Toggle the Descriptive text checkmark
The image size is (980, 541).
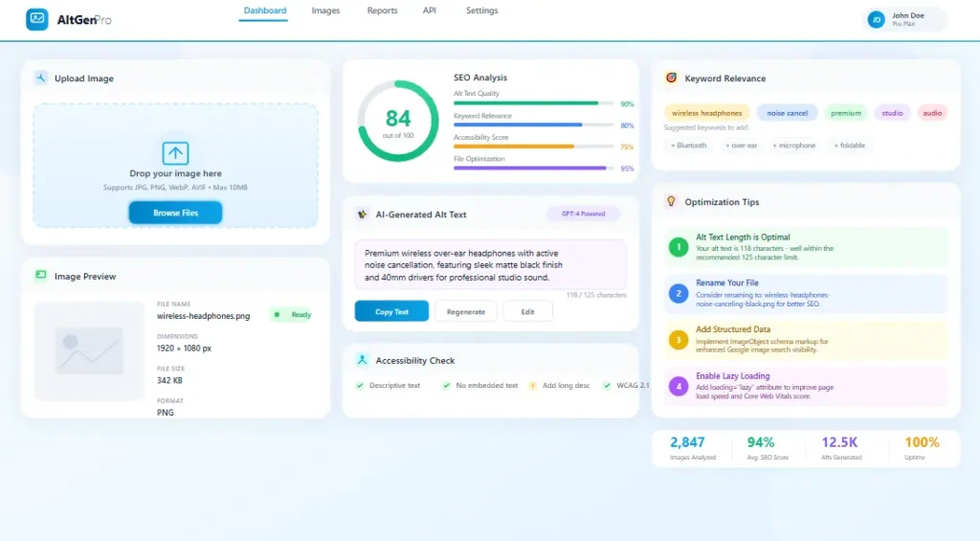tap(360, 385)
